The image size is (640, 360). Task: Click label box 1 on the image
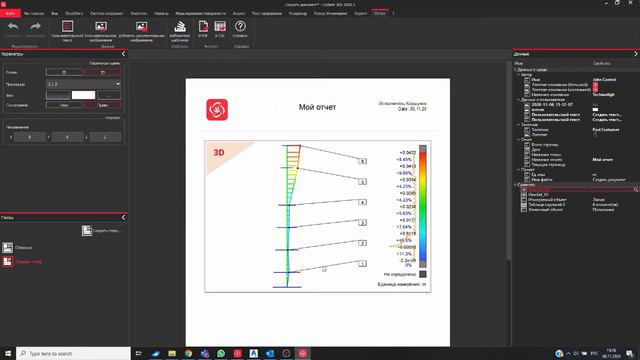(x=362, y=264)
